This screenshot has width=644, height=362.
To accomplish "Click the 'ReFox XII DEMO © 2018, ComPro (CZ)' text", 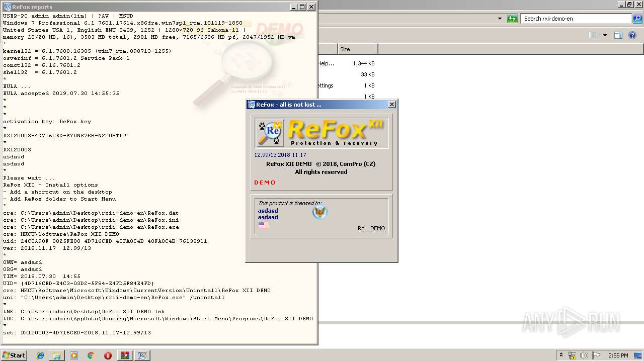I will [x=321, y=164].
